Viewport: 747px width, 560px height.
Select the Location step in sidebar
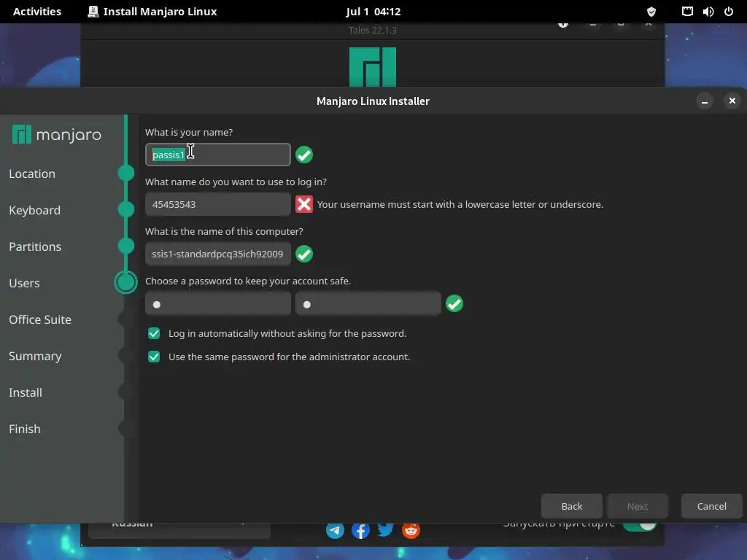(x=32, y=174)
